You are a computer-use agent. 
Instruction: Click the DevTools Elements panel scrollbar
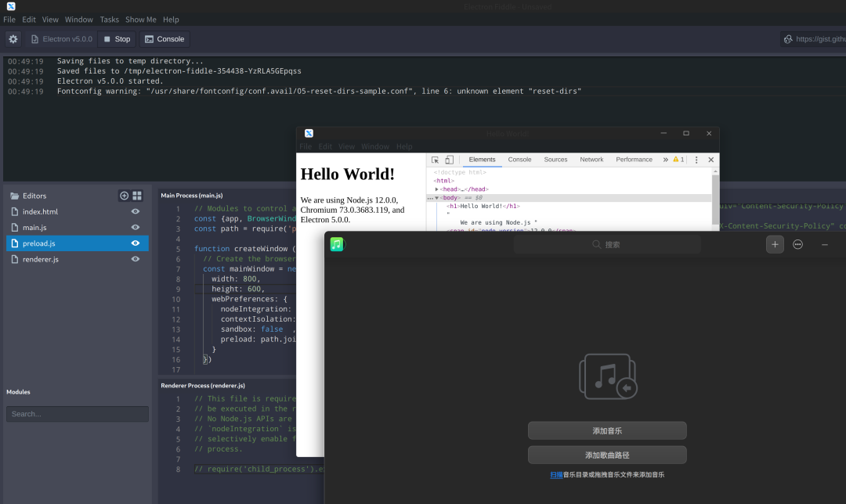715,198
